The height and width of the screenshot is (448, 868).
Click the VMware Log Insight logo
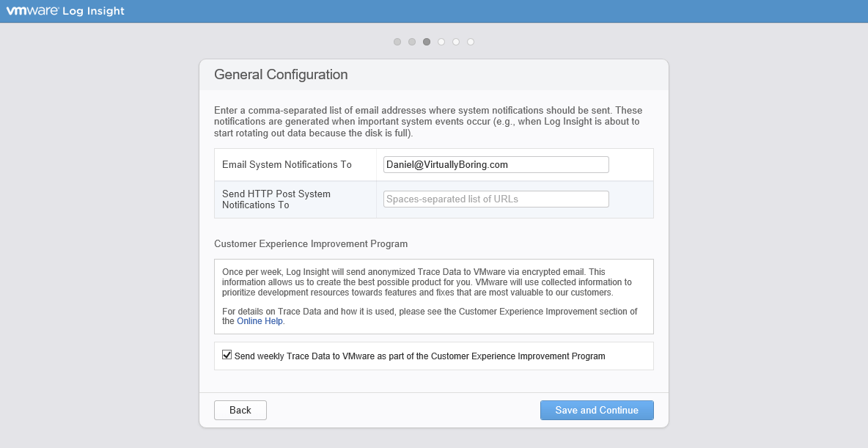point(66,11)
